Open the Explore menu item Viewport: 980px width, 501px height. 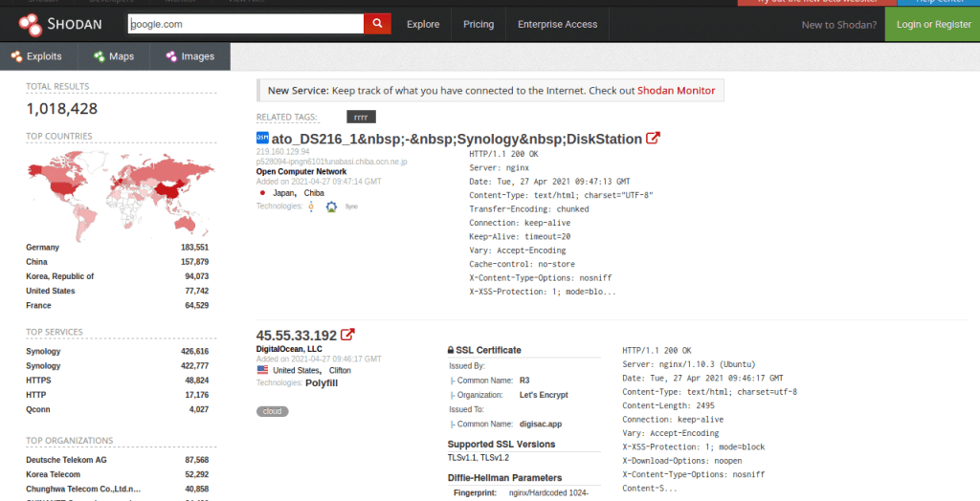423,24
